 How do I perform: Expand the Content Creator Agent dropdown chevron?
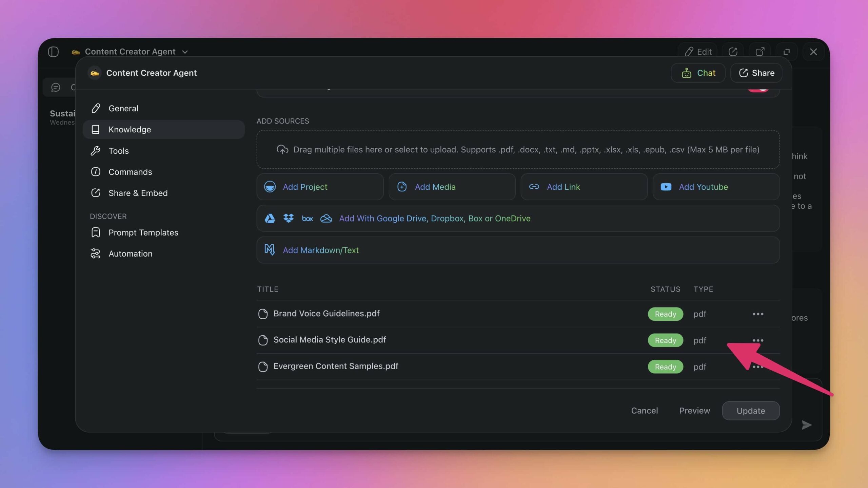click(185, 52)
